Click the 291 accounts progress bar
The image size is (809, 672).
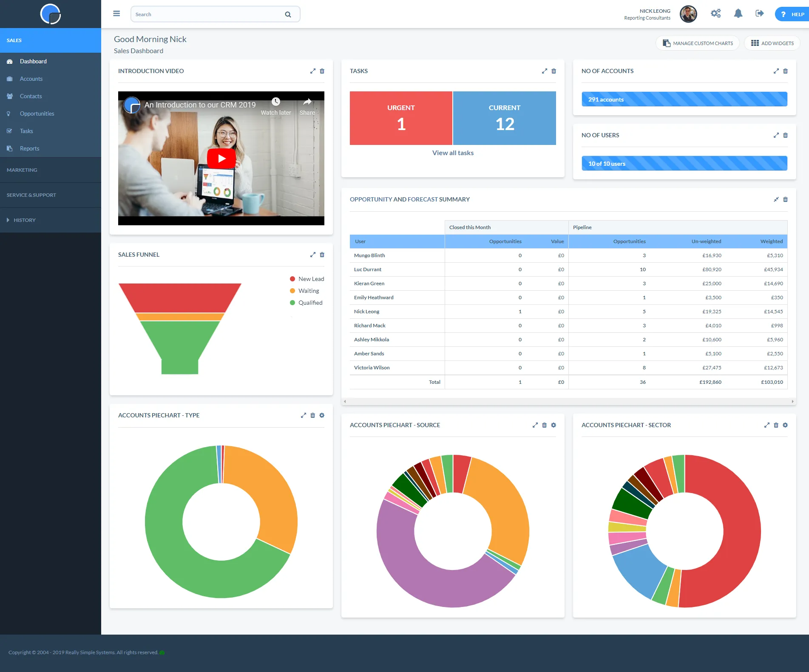pos(684,99)
